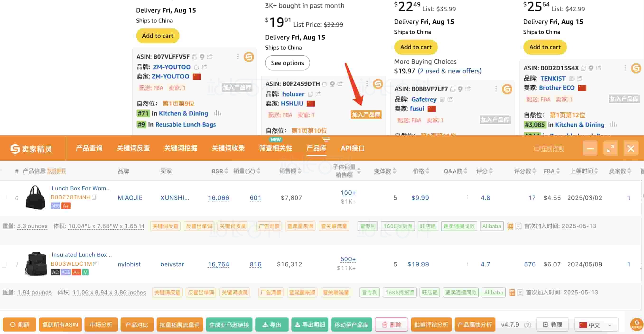The width and height of the screenshot is (644, 334).
Task: Click the help question mark beside v4.7.9
Action: pyautogui.click(x=527, y=325)
